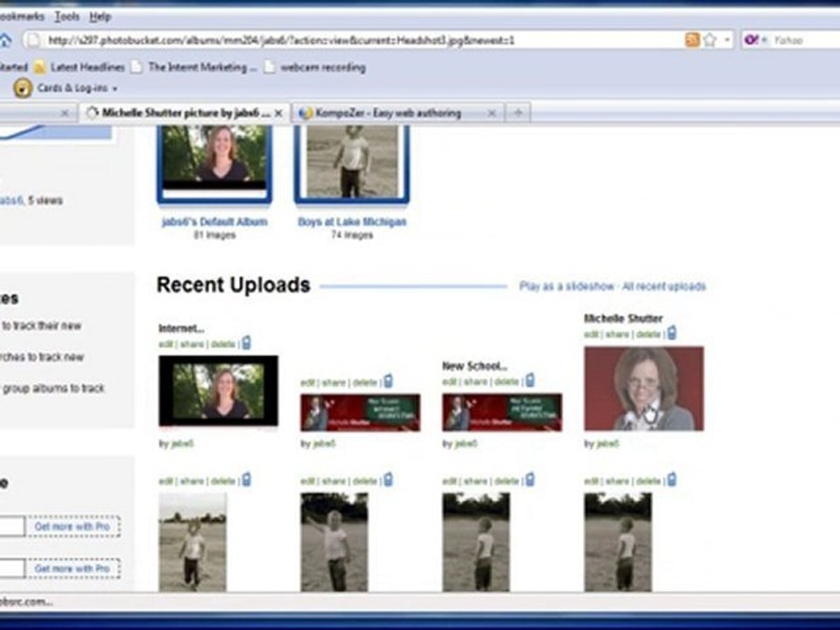Click delete link under Internet... upload
840x630 pixels.
(x=223, y=344)
